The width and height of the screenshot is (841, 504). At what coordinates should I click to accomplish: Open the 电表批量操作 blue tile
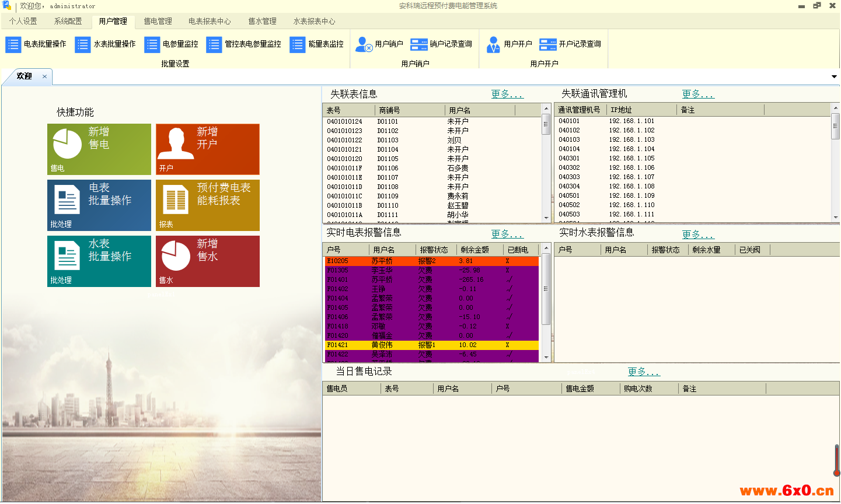tap(99, 205)
